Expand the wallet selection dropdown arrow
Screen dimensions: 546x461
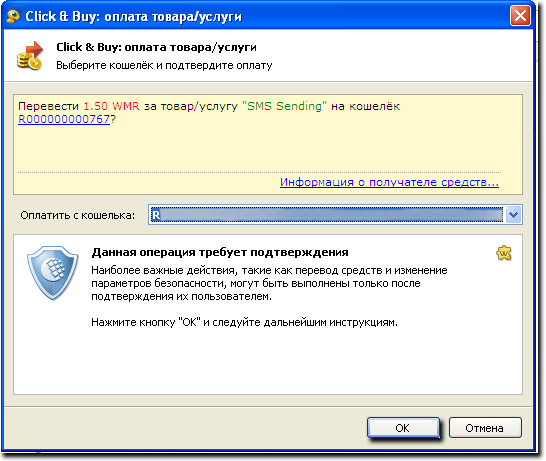tap(514, 214)
